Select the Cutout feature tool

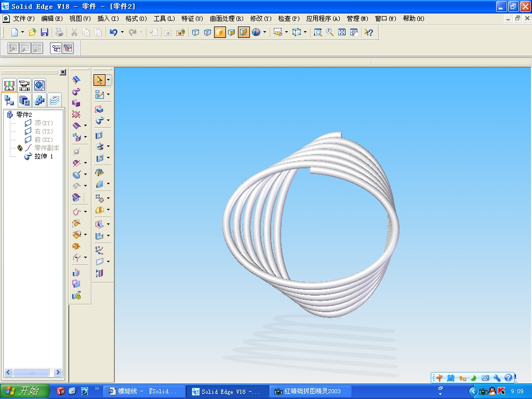[99, 136]
